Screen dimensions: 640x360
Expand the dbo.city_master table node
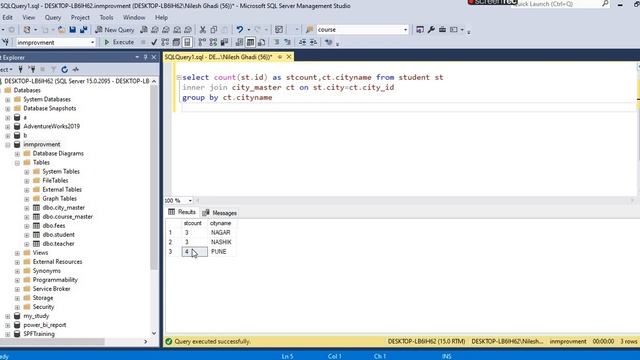tap(27, 208)
